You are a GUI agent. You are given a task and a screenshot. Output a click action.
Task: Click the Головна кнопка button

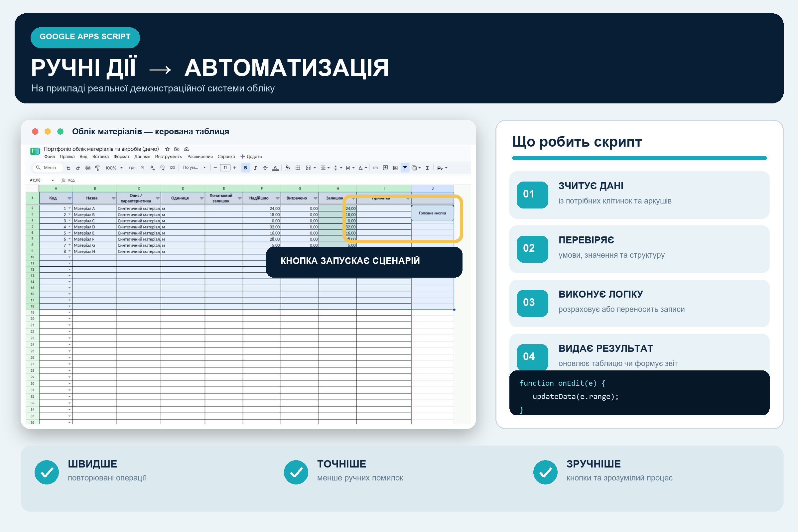click(432, 213)
